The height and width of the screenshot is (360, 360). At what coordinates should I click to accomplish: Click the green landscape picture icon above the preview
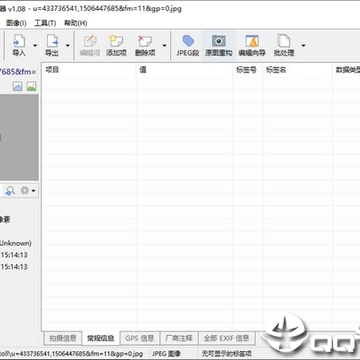pyautogui.click(x=31, y=86)
